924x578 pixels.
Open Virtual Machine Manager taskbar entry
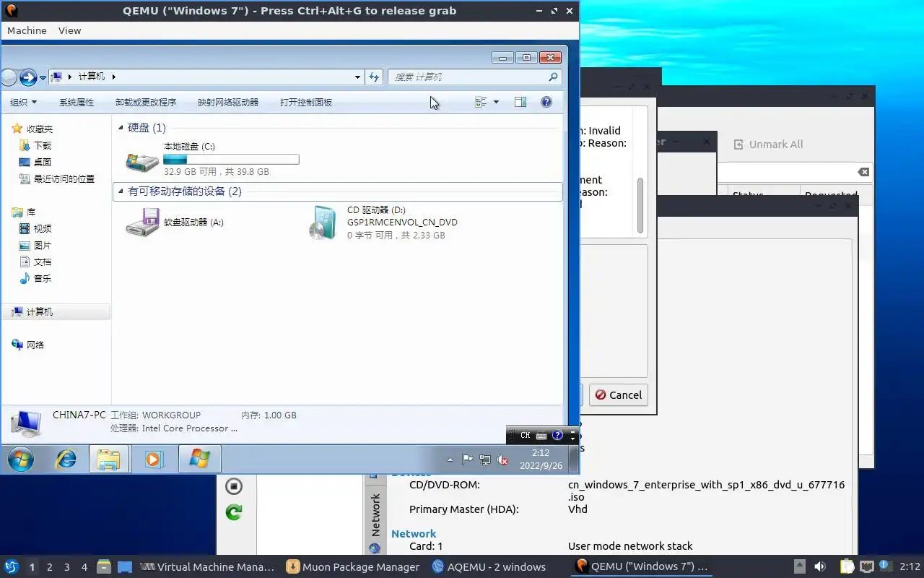click(208, 567)
